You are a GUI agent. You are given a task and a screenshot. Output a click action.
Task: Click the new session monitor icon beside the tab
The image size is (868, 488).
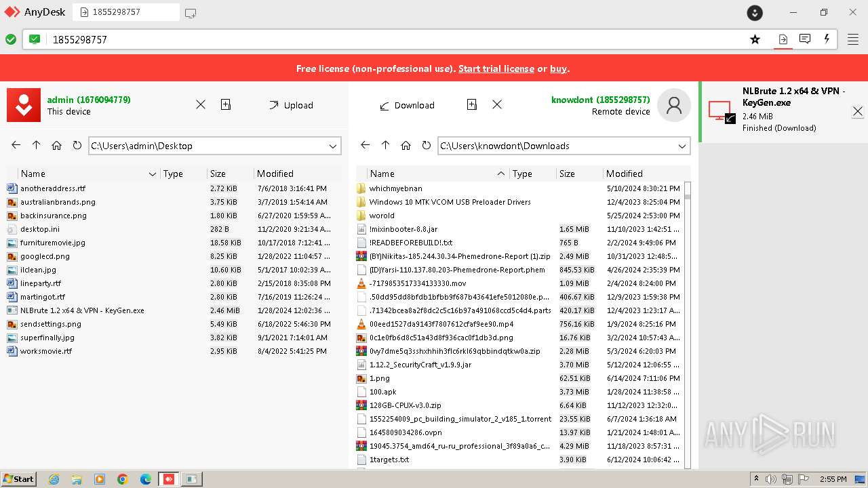191,12
